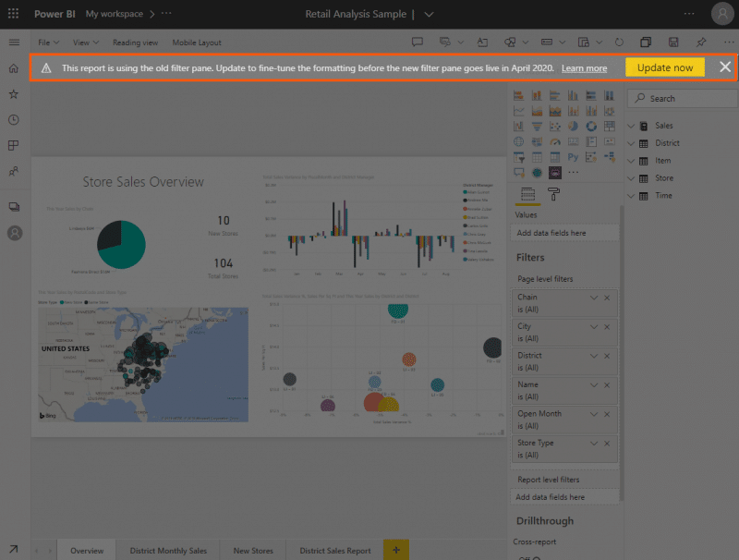Click the Pin to dashboard icon

(701, 43)
